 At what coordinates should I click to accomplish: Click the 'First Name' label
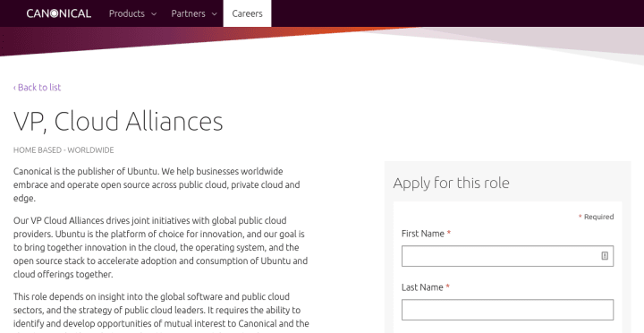click(426, 234)
